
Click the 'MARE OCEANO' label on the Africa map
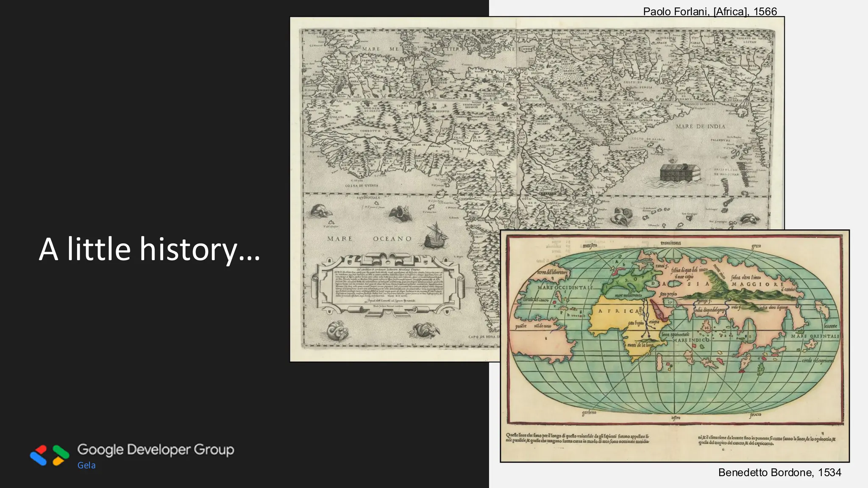click(x=369, y=239)
